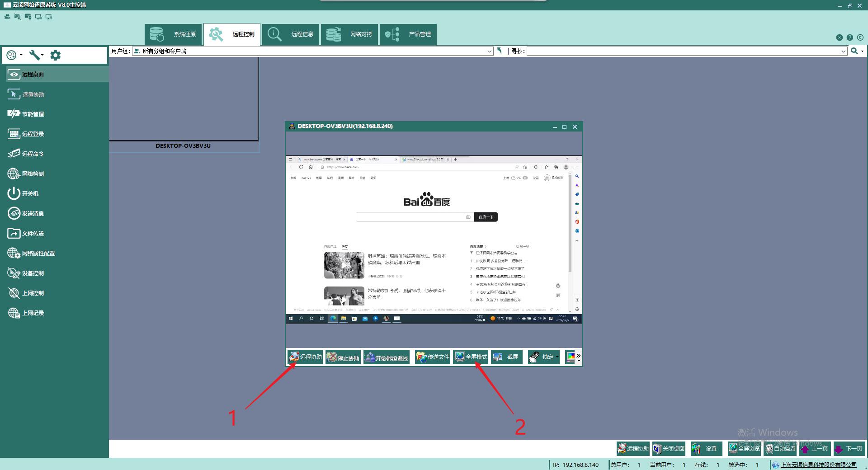Click 传送文件 in the remote window toolbar
868x470 pixels.
tap(433, 357)
